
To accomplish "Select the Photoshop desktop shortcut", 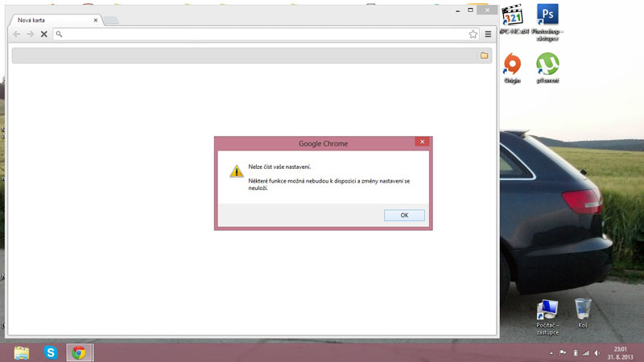I will pyautogui.click(x=547, y=23).
